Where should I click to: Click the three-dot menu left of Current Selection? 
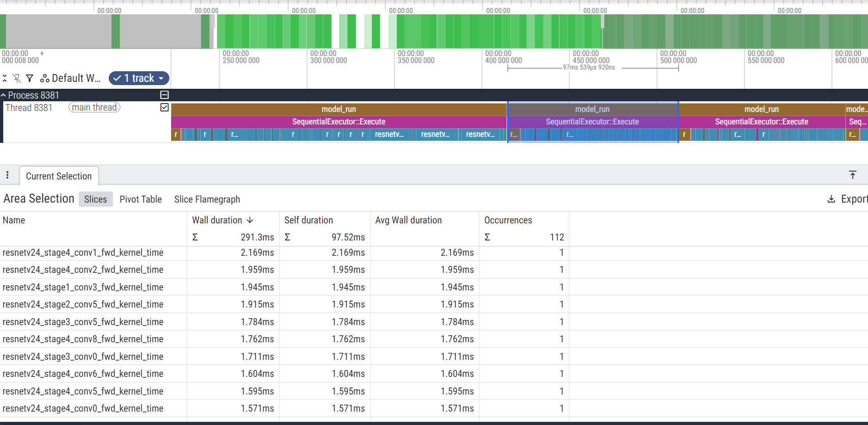tap(7, 175)
